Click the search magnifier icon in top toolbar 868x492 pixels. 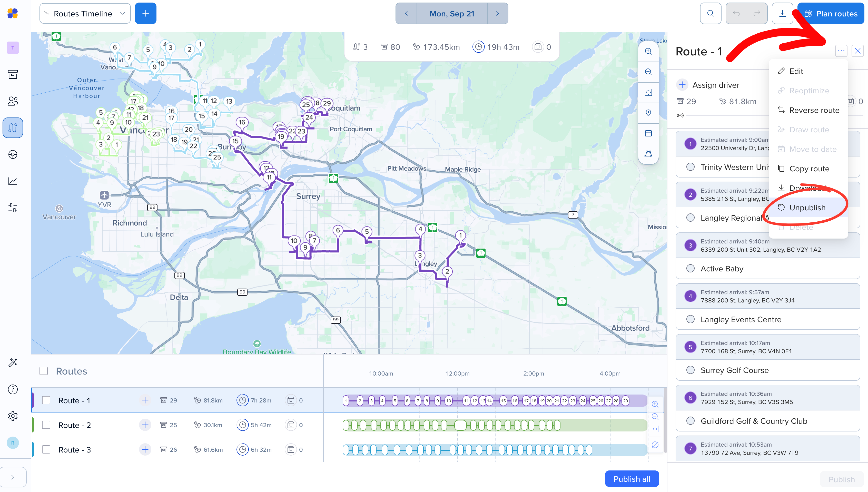711,14
